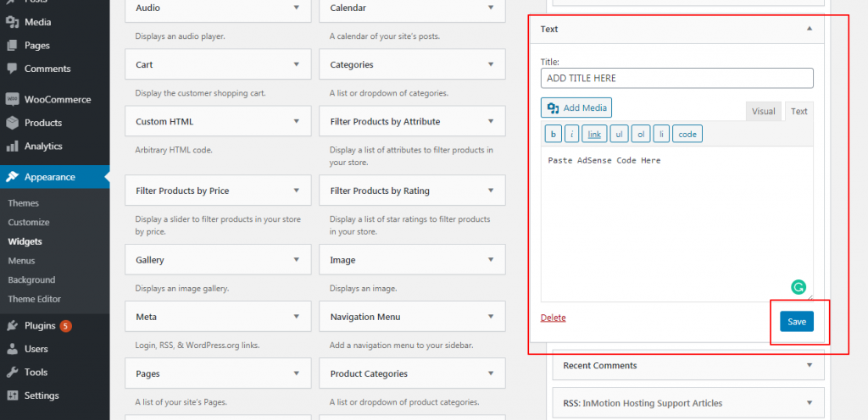Insert a hyperlink using link button
This screenshot has height=420, width=868.
[x=594, y=134]
